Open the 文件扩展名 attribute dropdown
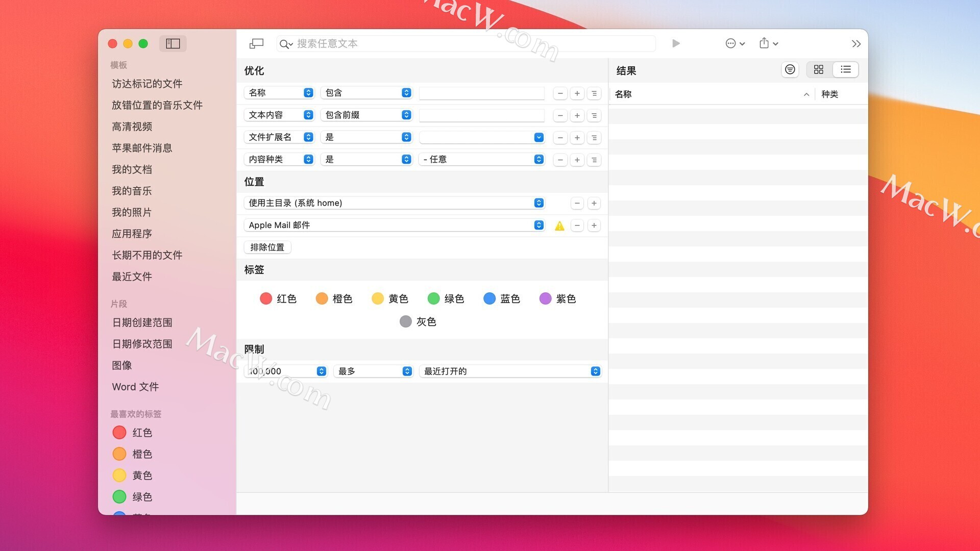The height and width of the screenshot is (551, 980). click(279, 137)
